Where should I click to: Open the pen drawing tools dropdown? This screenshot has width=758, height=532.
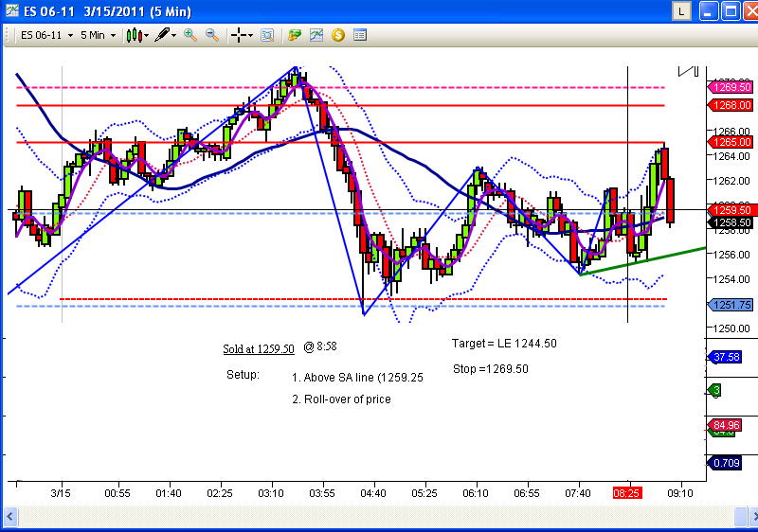tap(165, 35)
